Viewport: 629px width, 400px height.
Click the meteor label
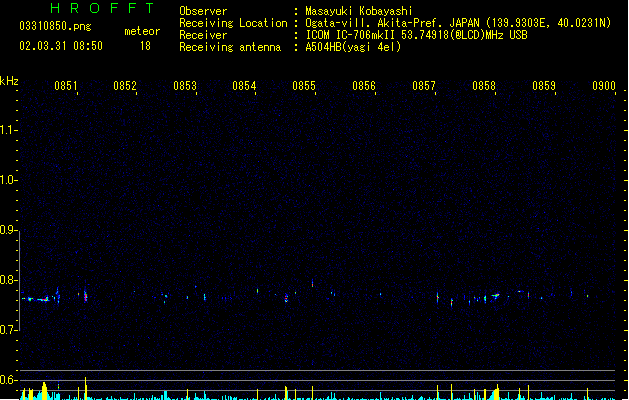(142, 31)
